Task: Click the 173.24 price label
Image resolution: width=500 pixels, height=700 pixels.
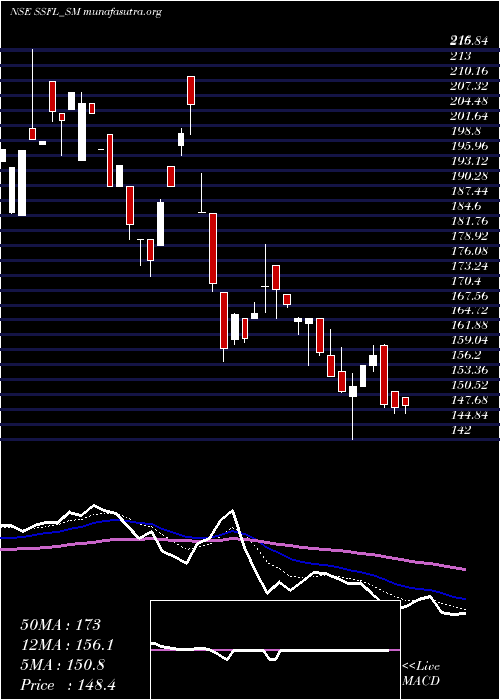Action: coord(469,266)
